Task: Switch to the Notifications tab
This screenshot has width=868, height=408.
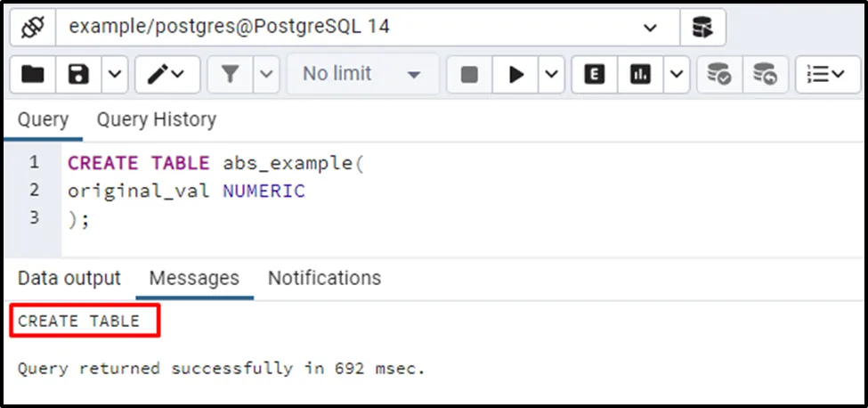Action: click(324, 278)
